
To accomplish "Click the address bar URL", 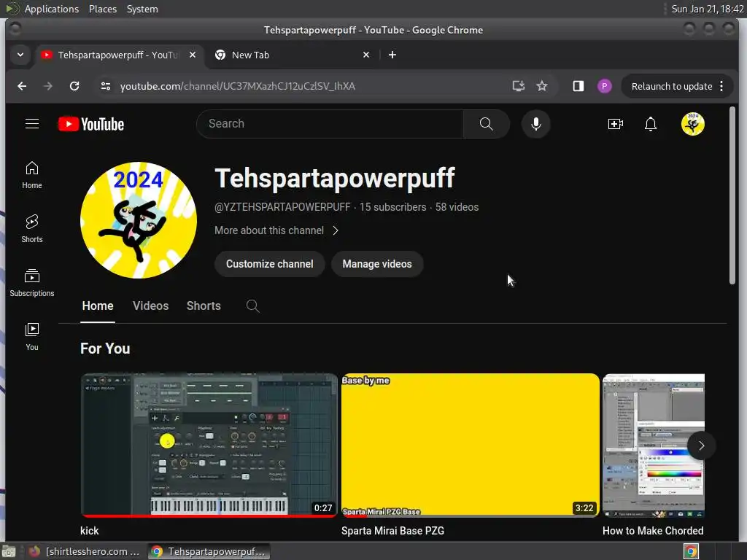I will pos(237,86).
